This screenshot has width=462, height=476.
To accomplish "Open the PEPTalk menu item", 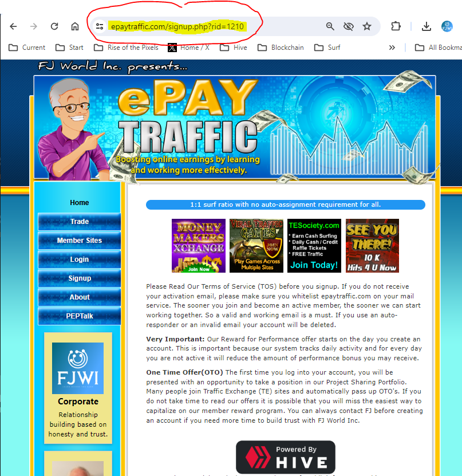I will 80,316.
